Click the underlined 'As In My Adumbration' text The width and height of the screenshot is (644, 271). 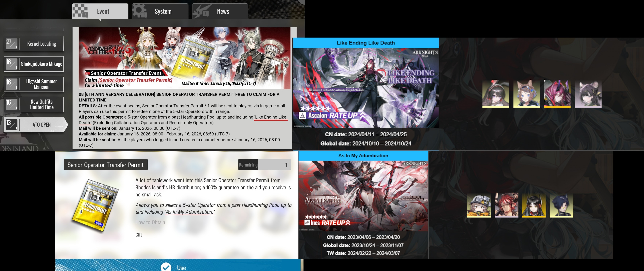coord(190,212)
